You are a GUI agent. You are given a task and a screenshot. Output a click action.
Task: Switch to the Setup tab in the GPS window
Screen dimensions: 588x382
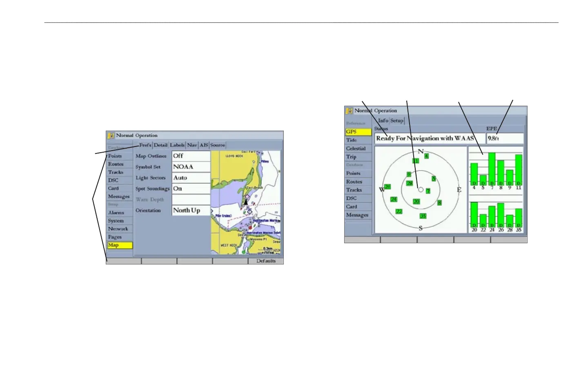pyautogui.click(x=397, y=120)
